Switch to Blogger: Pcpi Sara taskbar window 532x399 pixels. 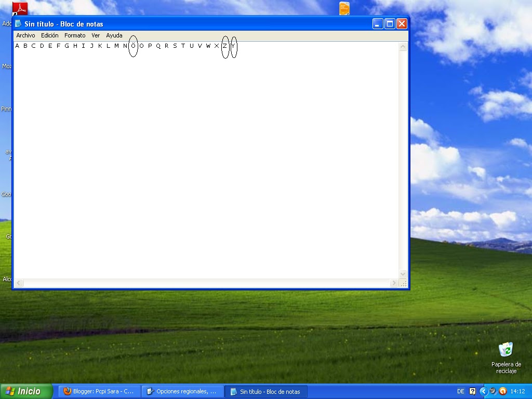[x=100, y=392]
